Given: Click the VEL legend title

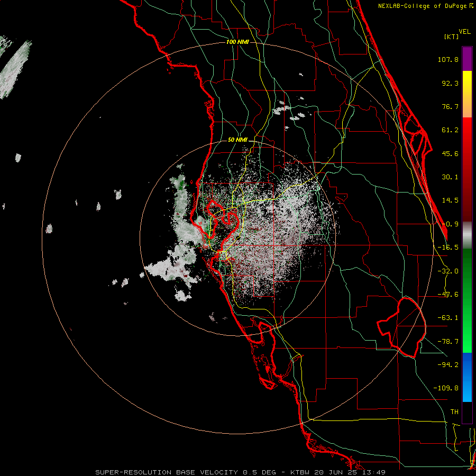Looking at the screenshot, I should 464,32.
